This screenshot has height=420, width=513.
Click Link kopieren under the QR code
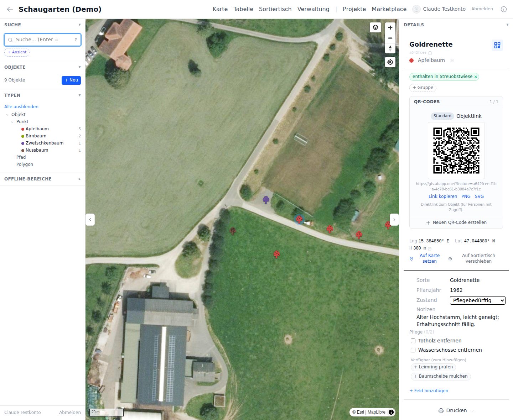click(443, 196)
